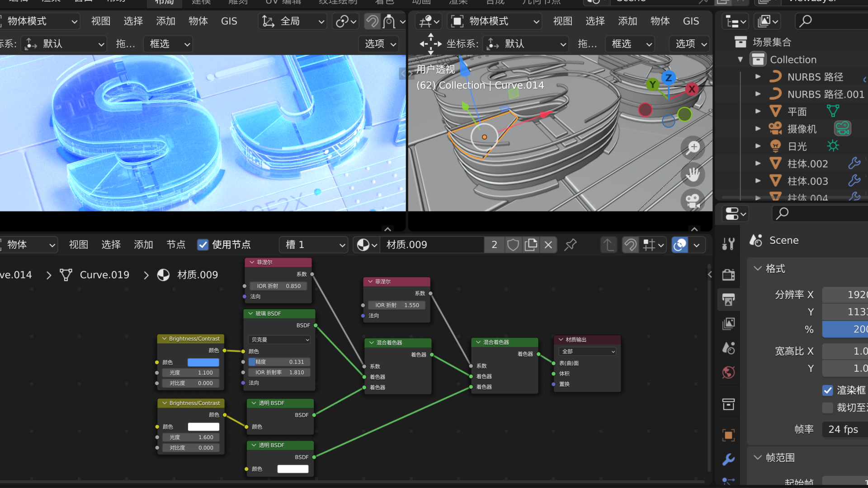868x488 pixels.
Task: Click the camera icon beside 摄像机 in outliner
Action: pyautogui.click(x=842, y=128)
